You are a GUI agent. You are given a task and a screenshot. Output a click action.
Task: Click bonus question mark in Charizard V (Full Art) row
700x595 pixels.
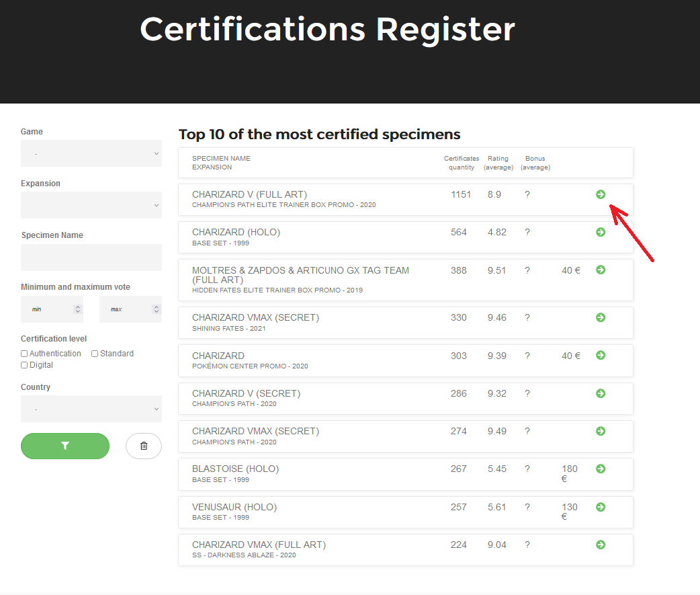tap(527, 194)
